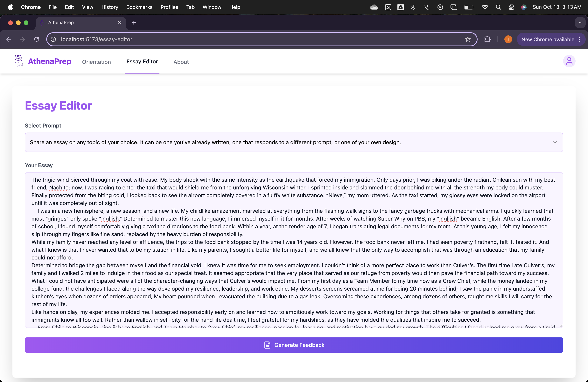Viewport: 588px width, 382px height.
Task: Open the History menu
Action: [x=109, y=7]
